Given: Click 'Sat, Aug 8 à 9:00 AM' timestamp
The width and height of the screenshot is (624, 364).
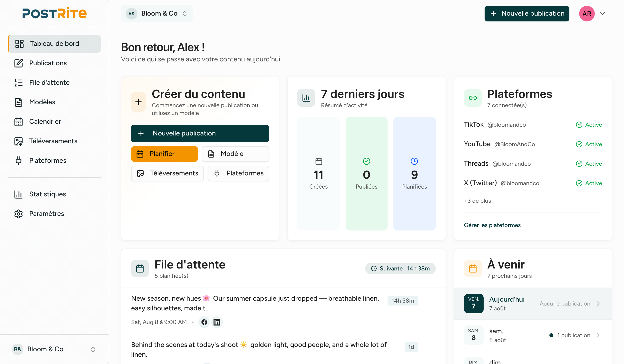Looking at the screenshot, I should coord(159,322).
